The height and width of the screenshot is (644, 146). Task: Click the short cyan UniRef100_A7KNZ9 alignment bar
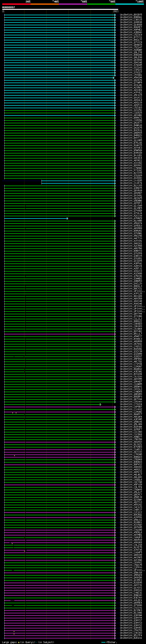(36, 218)
